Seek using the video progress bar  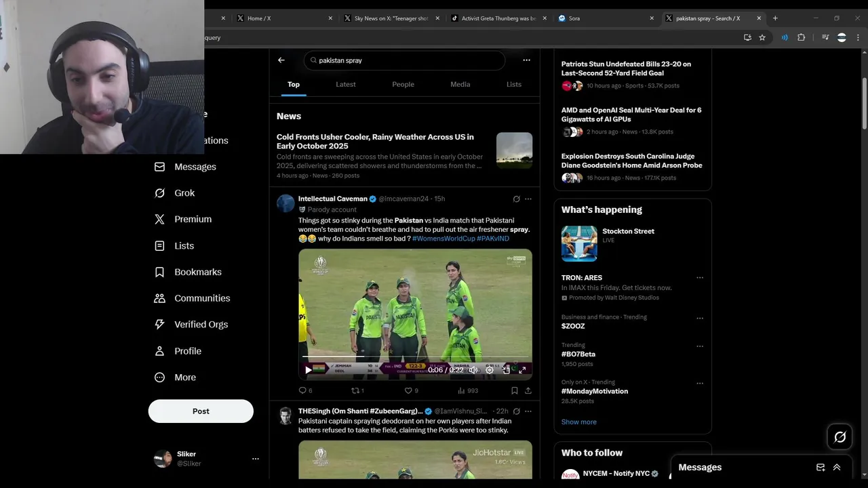click(415, 357)
